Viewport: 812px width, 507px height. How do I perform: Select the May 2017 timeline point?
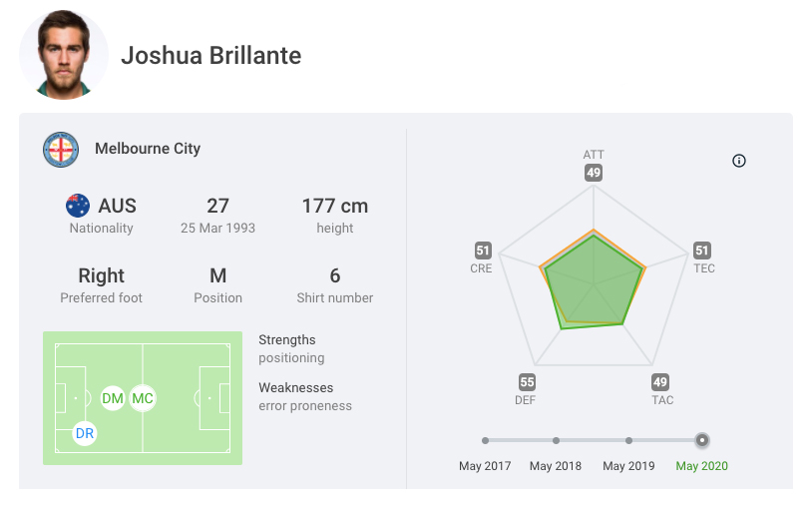(485, 440)
